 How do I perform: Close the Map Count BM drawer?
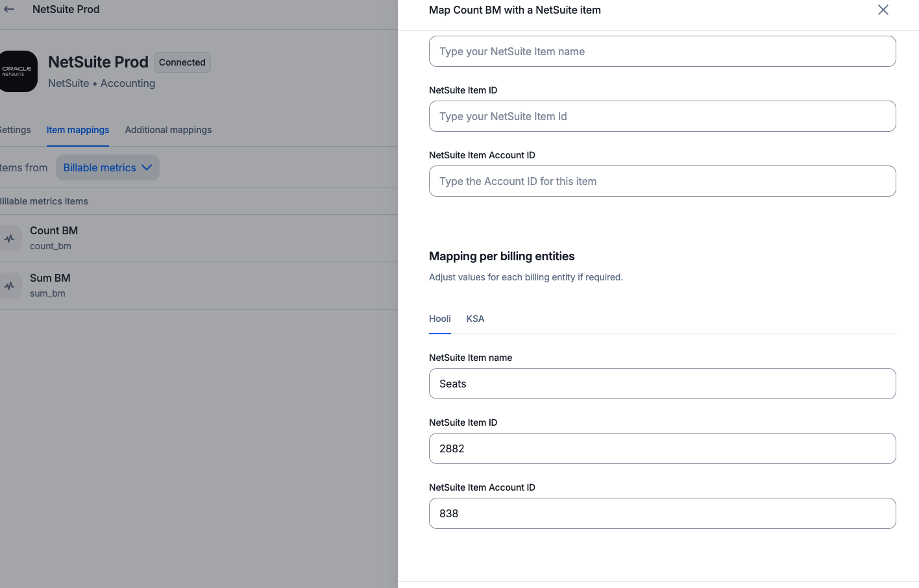pyautogui.click(x=883, y=10)
